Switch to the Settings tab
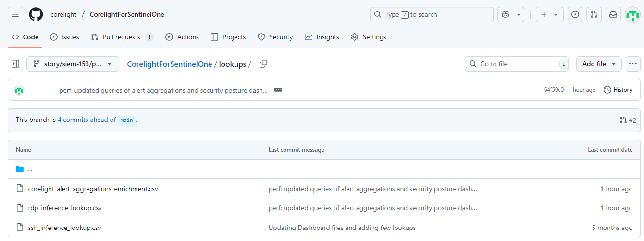644x241 pixels. [369, 37]
